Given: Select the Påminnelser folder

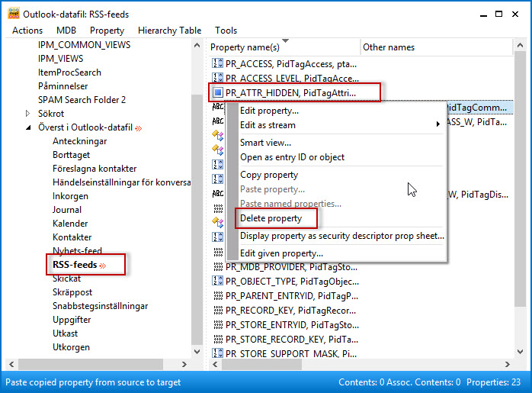Looking at the screenshot, I should coord(62,86).
